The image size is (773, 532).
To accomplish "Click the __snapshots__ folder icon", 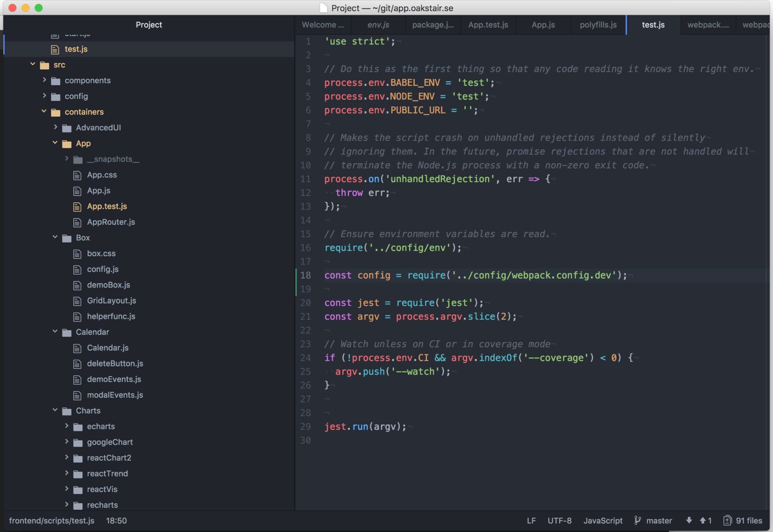I will pos(78,159).
